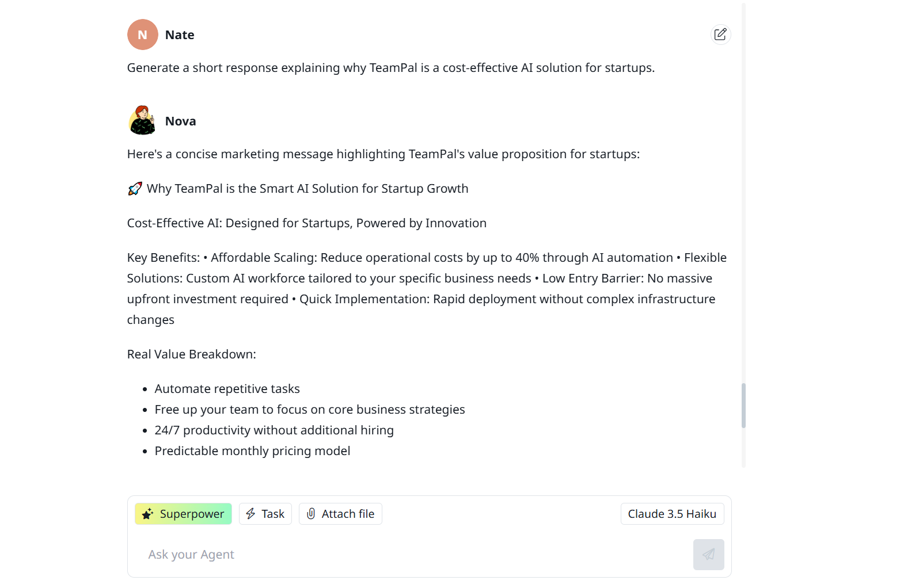900x588 pixels.
Task: Click Nate's orange N avatar
Action: tap(143, 35)
